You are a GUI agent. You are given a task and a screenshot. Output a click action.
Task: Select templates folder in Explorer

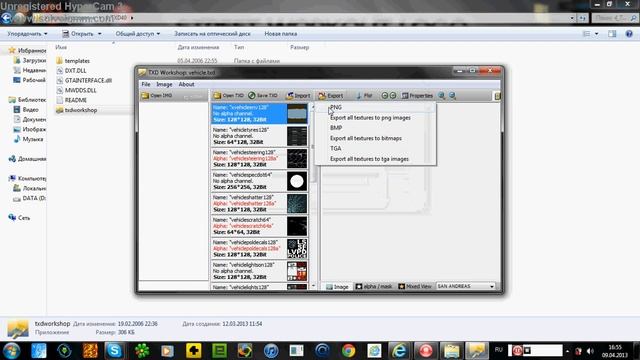(73, 61)
